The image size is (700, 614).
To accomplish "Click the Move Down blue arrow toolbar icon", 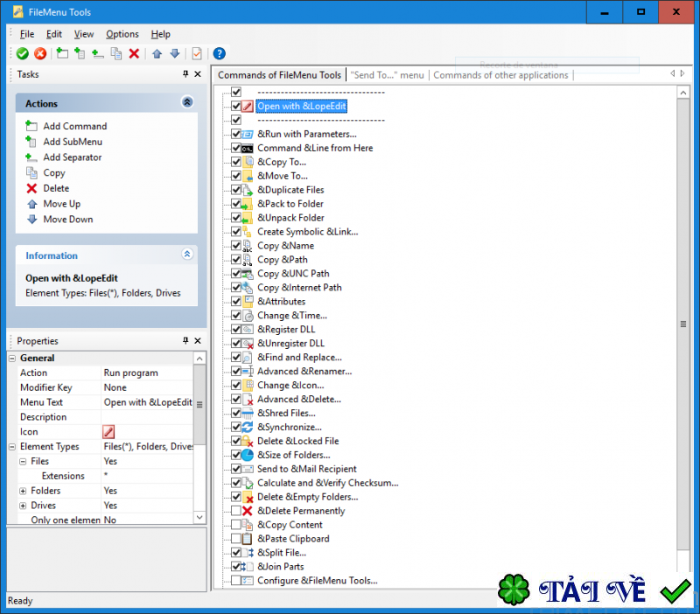I will [x=172, y=53].
